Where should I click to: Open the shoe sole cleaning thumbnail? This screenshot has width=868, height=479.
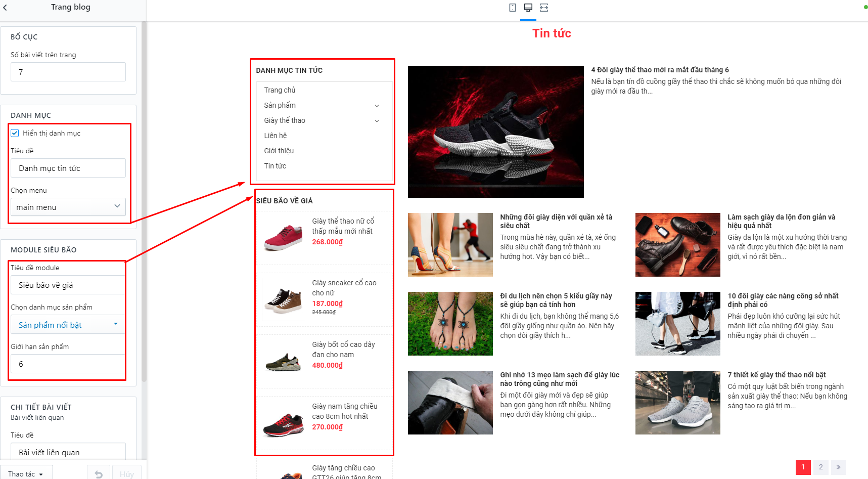tap(450, 403)
